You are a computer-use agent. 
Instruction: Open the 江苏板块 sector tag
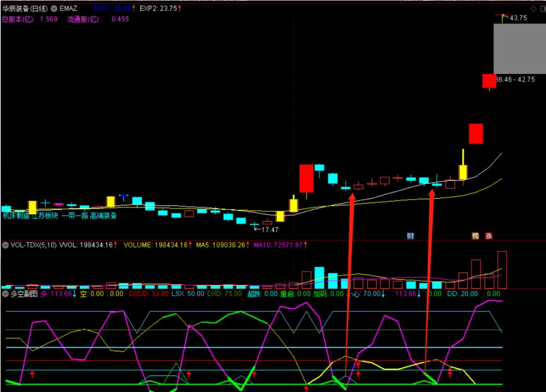[45, 216]
